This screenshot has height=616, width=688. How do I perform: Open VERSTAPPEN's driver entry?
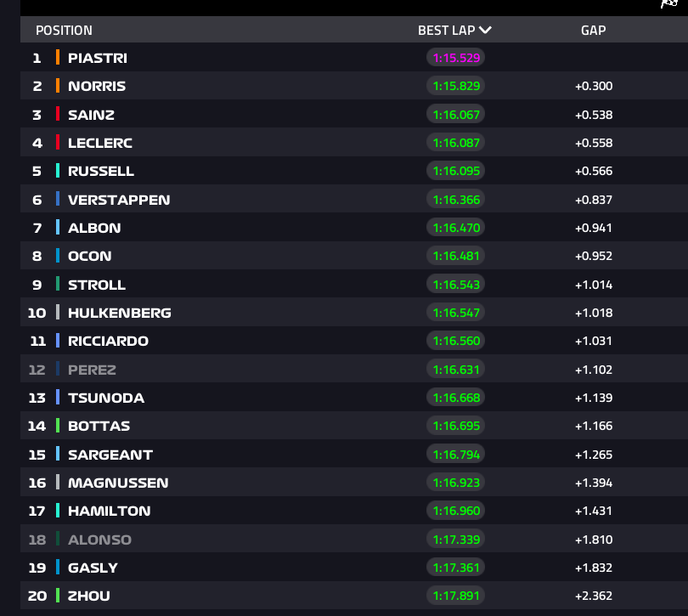(x=354, y=199)
